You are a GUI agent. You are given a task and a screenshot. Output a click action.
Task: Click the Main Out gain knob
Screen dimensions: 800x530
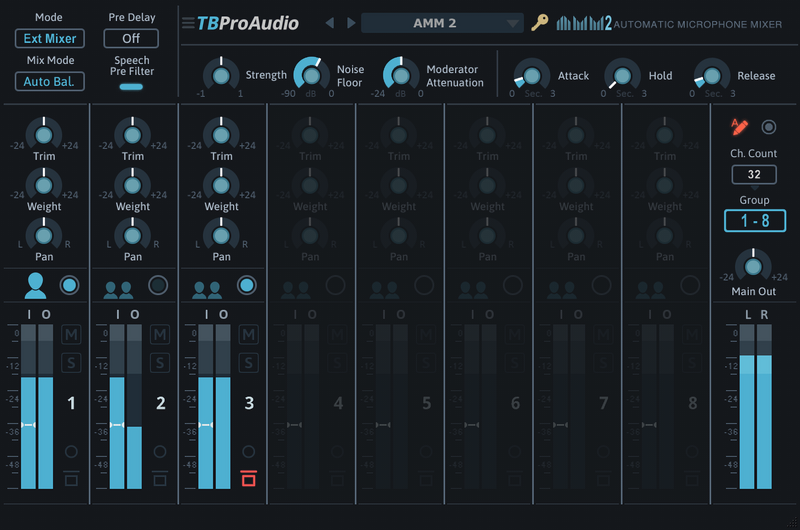point(753,265)
